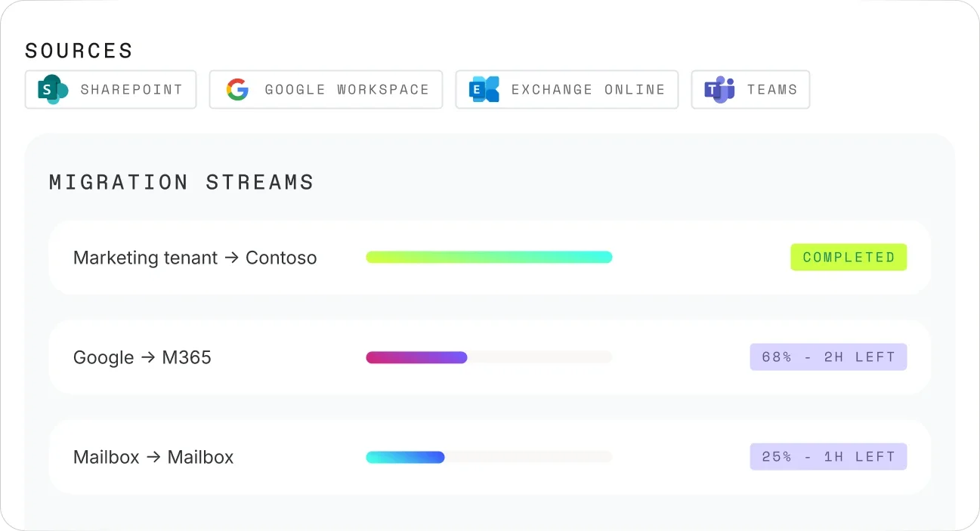Open the Google → M365 stream

pyautogui.click(x=490, y=357)
